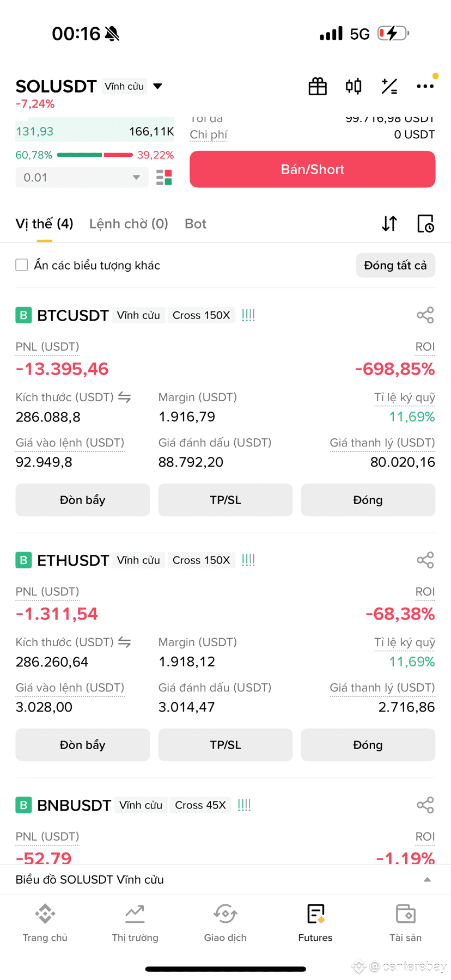This screenshot has width=451, height=980.
Task: Tap the buy/sell ratio bar
Action: 95,155
